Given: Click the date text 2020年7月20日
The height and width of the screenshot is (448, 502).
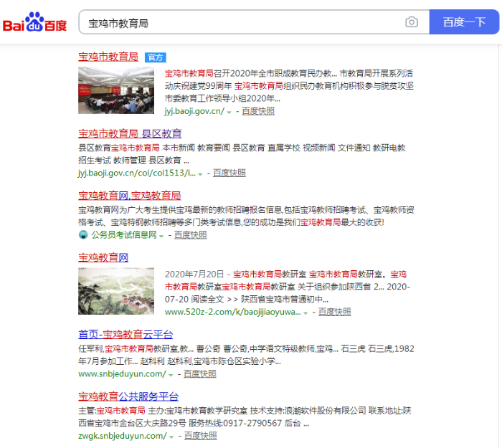Looking at the screenshot, I should tap(194, 275).
